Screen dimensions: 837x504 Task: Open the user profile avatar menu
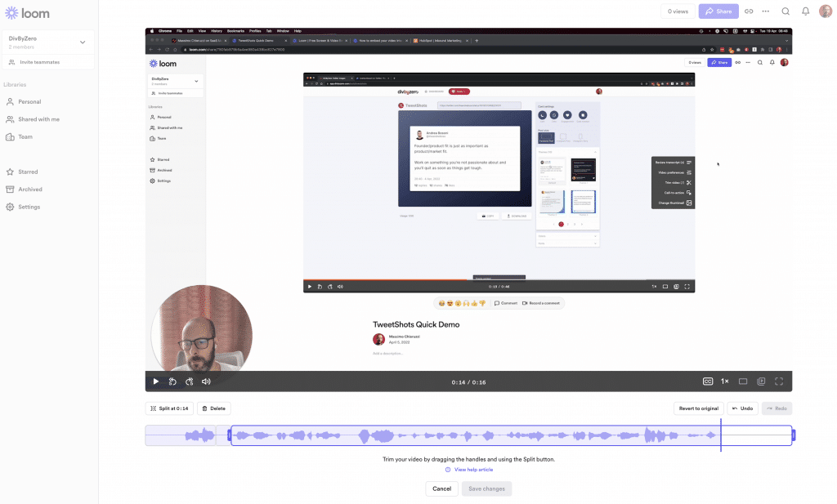tap(826, 11)
